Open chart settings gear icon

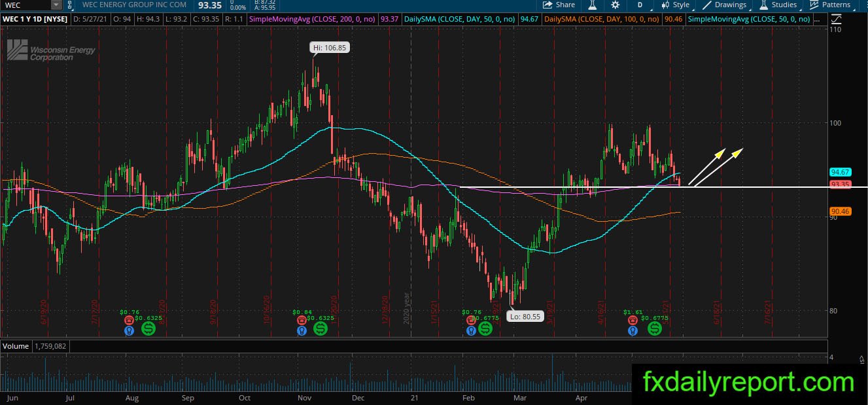coord(615,5)
